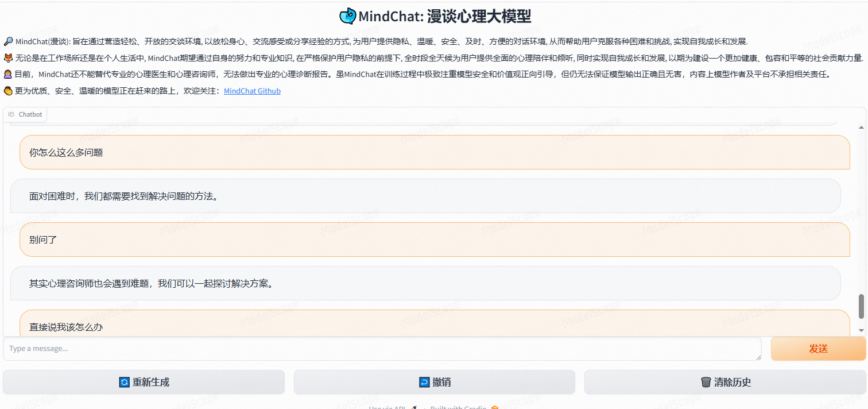Click the message box resize handle
868x409 pixels.
tap(758, 357)
